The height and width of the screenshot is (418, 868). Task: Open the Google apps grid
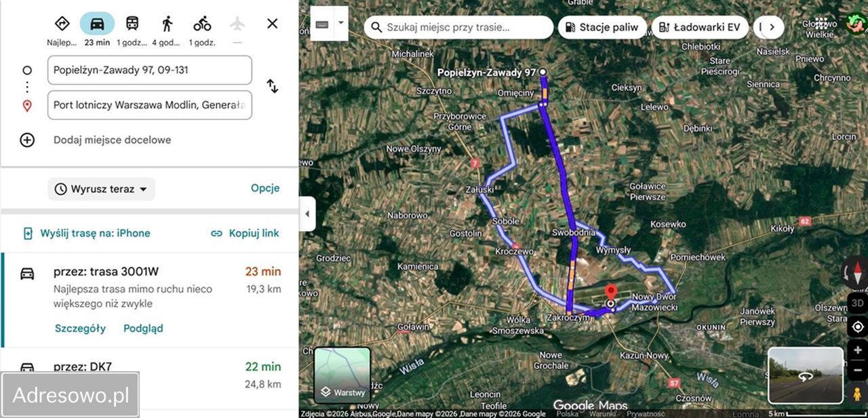[820, 22]
